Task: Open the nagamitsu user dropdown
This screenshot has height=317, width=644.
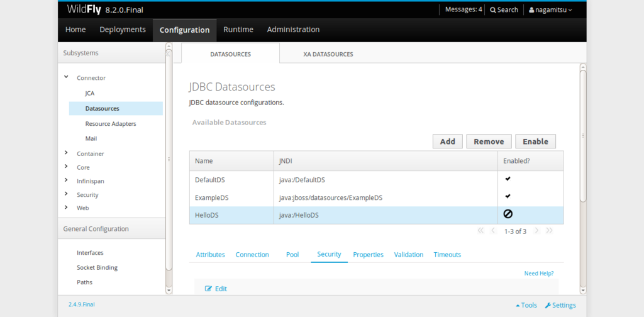Action: pyautogui.click(x=550, y=10)
